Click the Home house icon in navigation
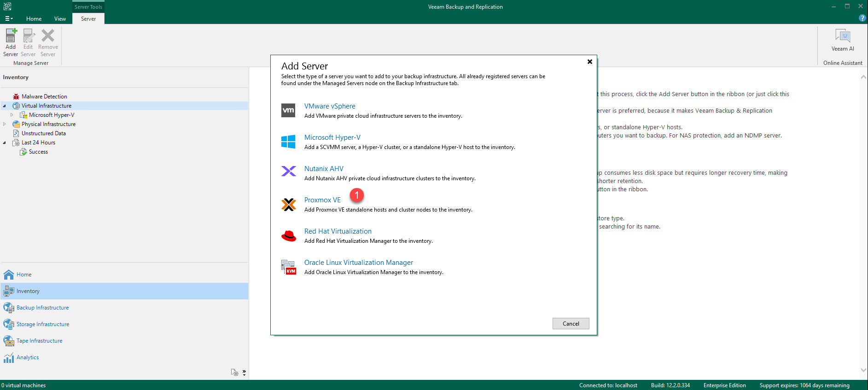868x390 pixels. click(x=9, y=275)
